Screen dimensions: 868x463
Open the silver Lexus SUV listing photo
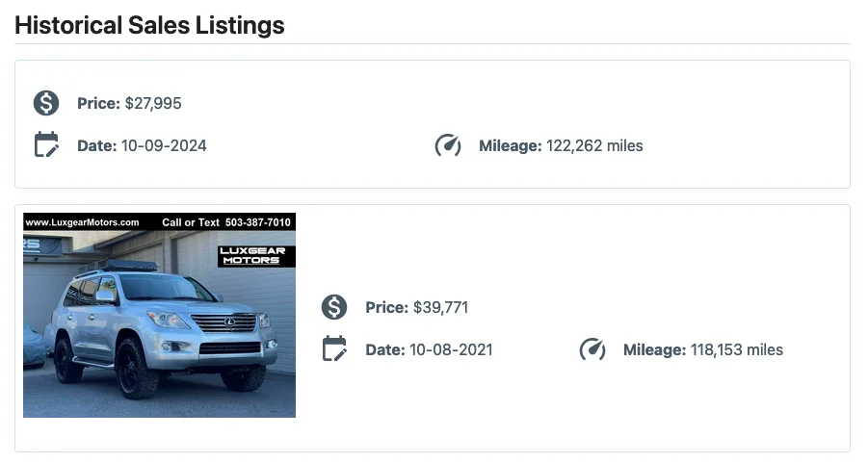click(x=159, y=316)
